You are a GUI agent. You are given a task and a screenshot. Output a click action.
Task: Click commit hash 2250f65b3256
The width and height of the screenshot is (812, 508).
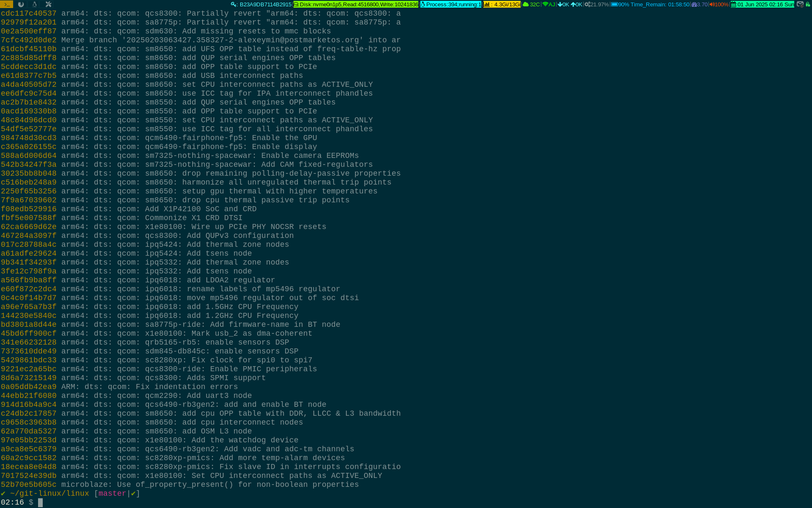[28, 191]
